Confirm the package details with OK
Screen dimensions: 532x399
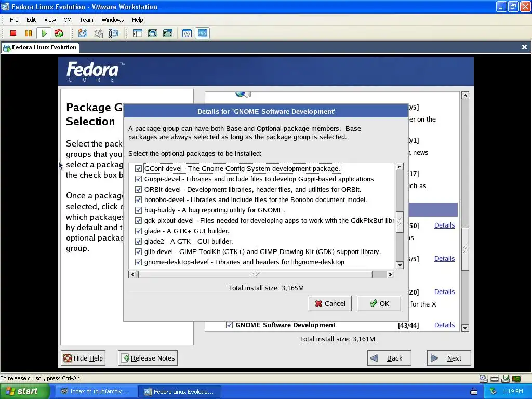(379, 303)
